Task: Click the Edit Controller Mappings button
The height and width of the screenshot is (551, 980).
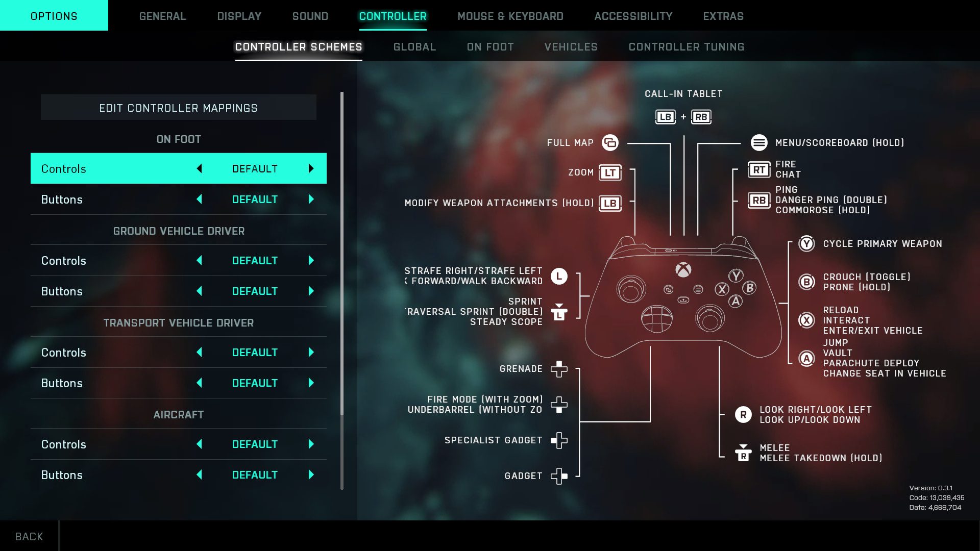Action: click(178, 108)
